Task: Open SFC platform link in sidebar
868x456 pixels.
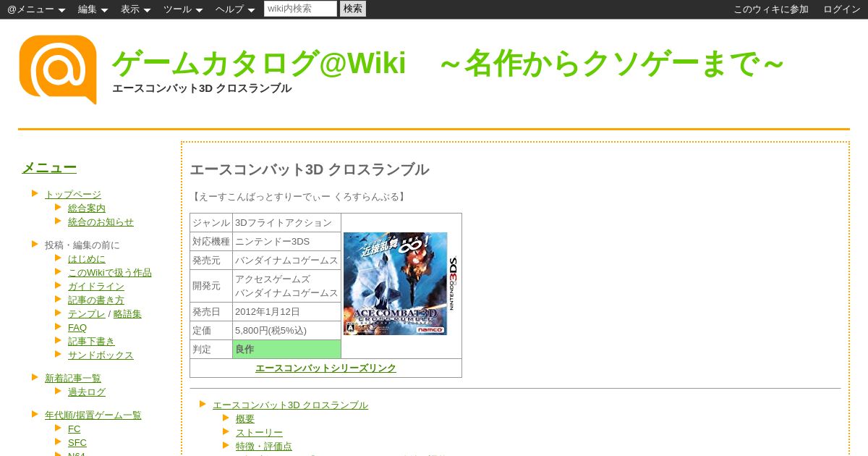Action: (x=77, y=442)
